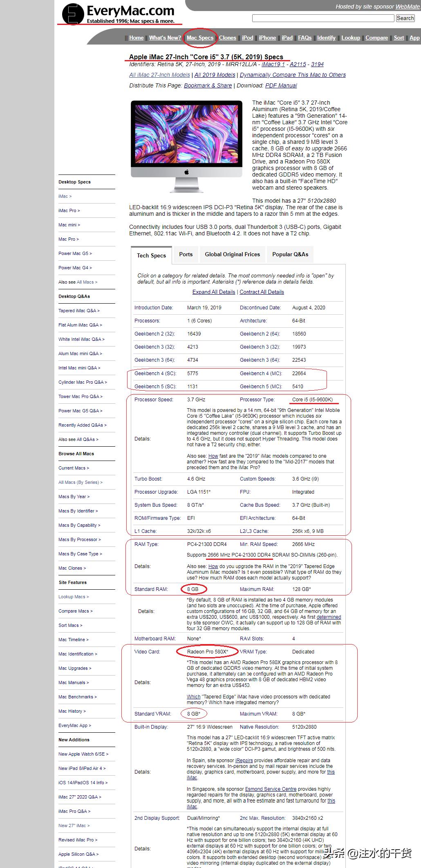
Task: Open sidebar link Apple Silicon Q&A
Action: click(78, 854)
